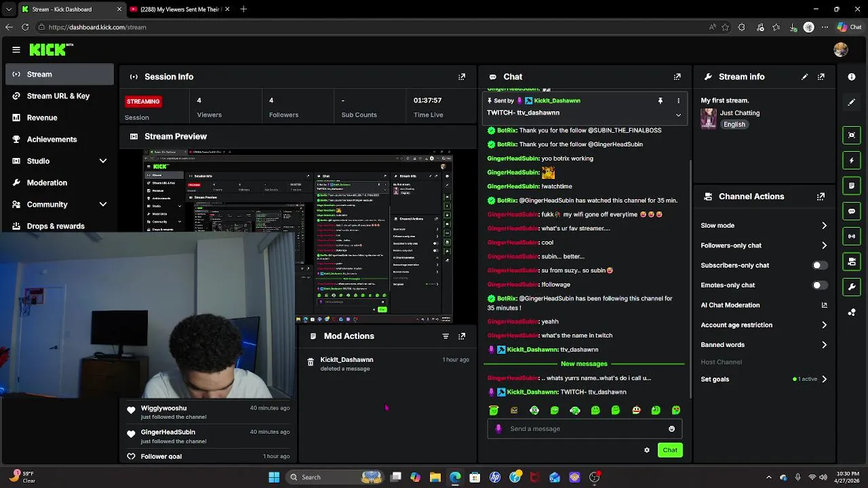Screen dimensions: 868x488
Task: Open a new browser tab
Action: click(x=243, y=9)
